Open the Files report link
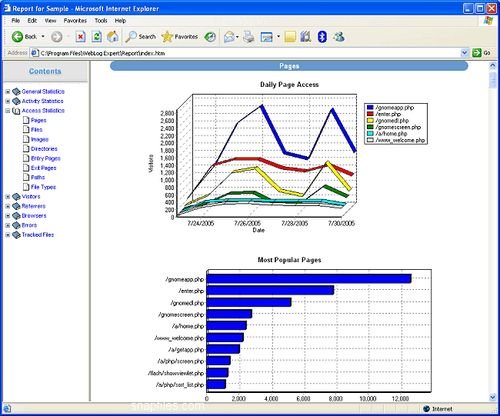The image size is (500, 416). point(36,130)
